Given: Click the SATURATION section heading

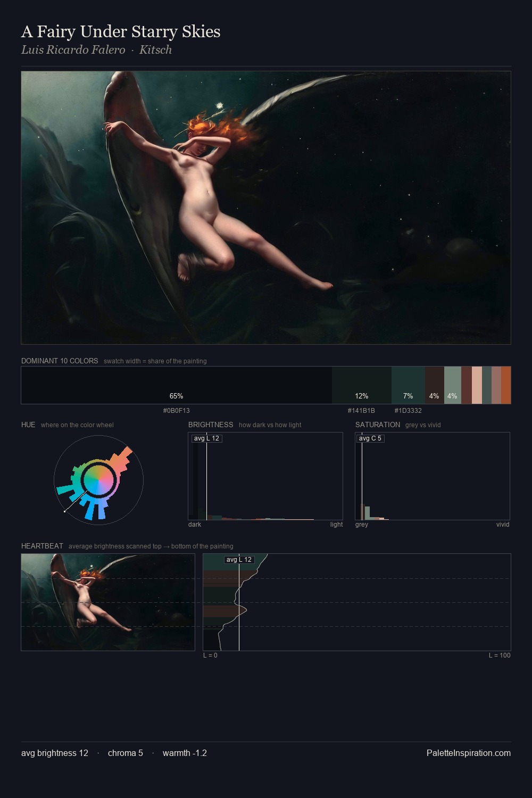Looking at the screenshot, I should tap(378, 425).
